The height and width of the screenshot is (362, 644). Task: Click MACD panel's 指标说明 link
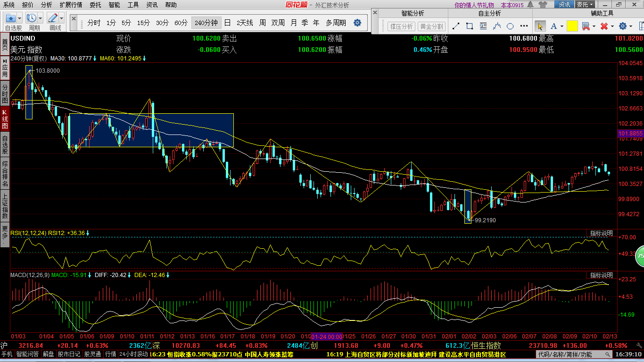(x=602, y=275)
